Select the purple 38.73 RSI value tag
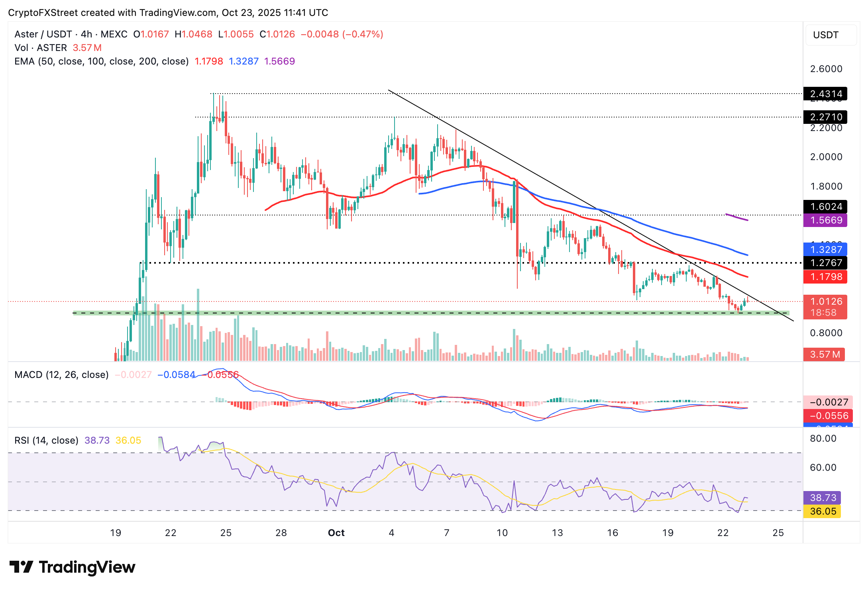Image resolution: width=868 pixels, height=591 pixels. (x=822, y=498)
